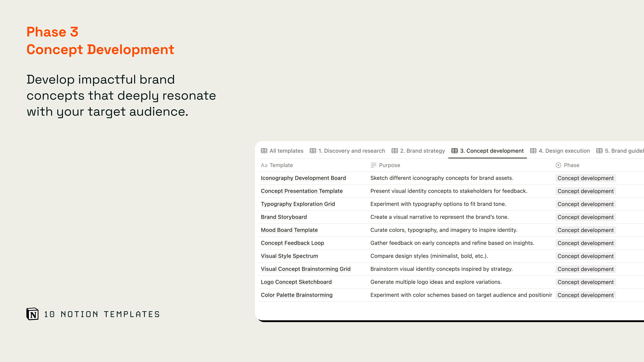Click table icon beside Brand strategy tab
Viewport: 644px width, 362px height.
click(x=394, y=151)
